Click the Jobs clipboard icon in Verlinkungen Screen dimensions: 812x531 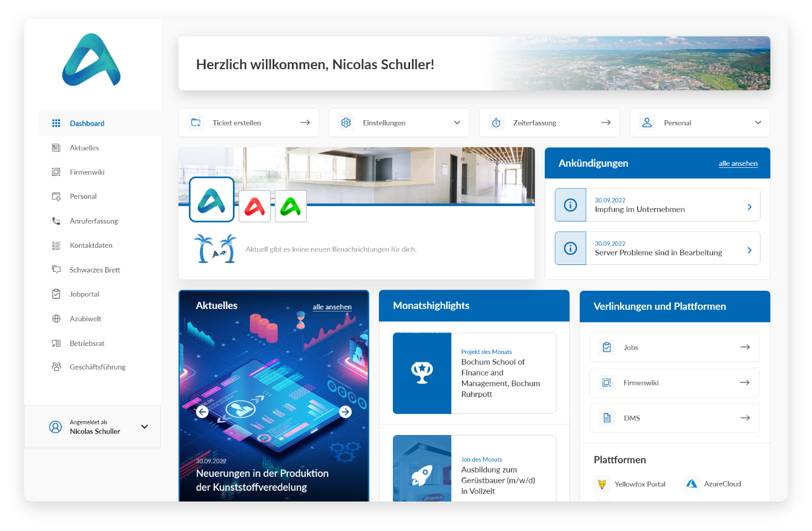pos(607,347)
